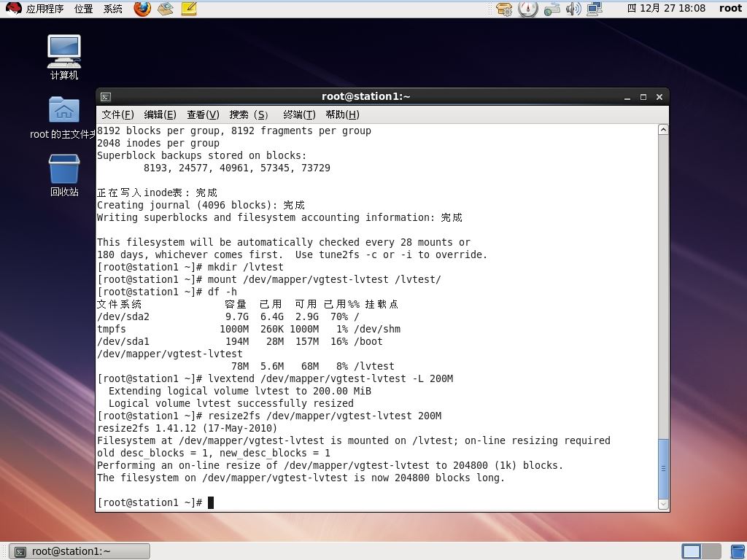Viewport: 747px width, 560px height.
Task: Open the 文件(F) menu in the terminal
Action: click(x=117, y=114)
